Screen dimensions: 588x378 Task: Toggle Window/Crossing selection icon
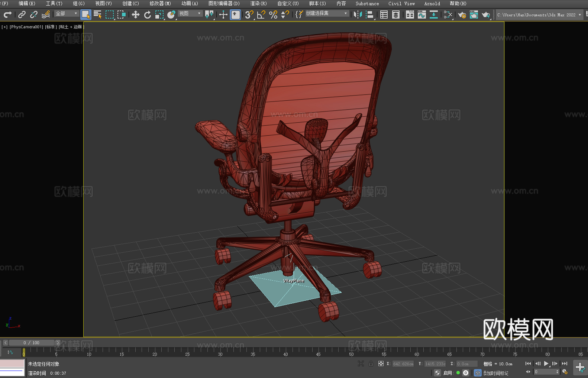pyautogui.click(x=122, y=14)
